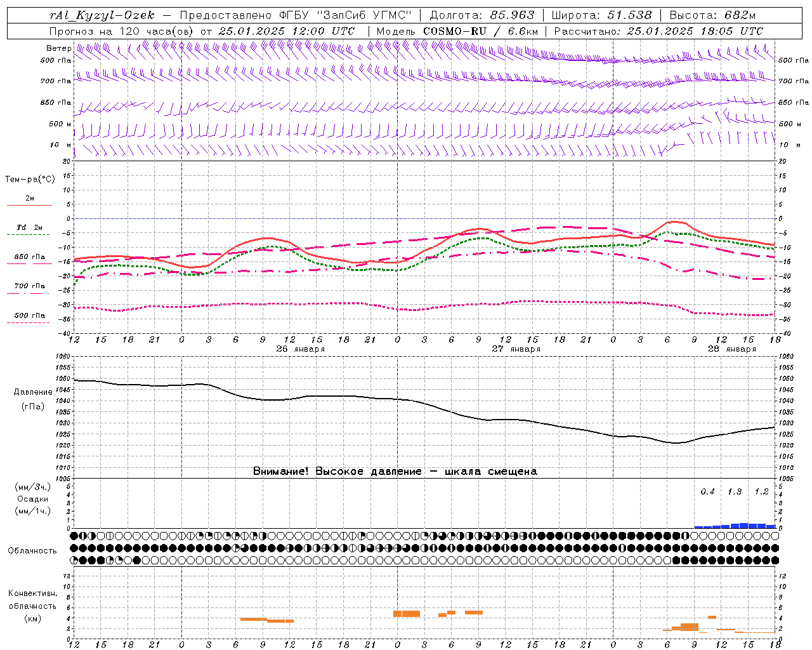Click the orange convective bar at 0h 27 января
812x650 pixels.
point(407,614)
